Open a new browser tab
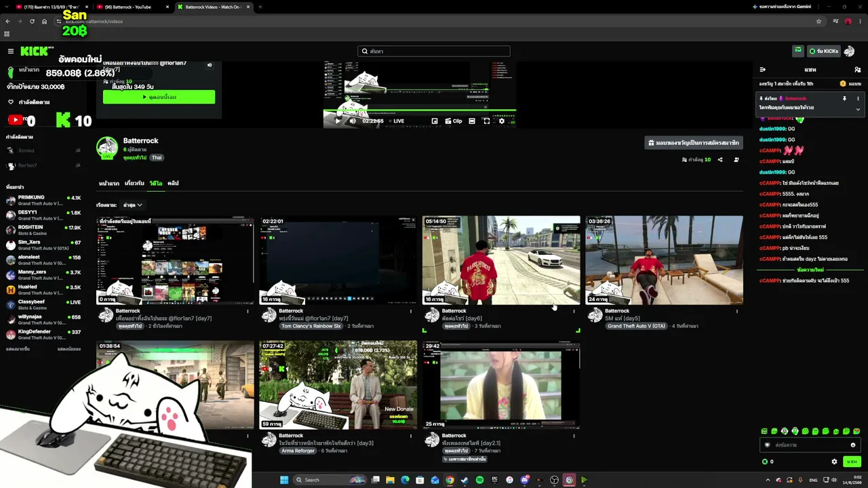Screen dimensions: 868x488 tap(260, 7)
